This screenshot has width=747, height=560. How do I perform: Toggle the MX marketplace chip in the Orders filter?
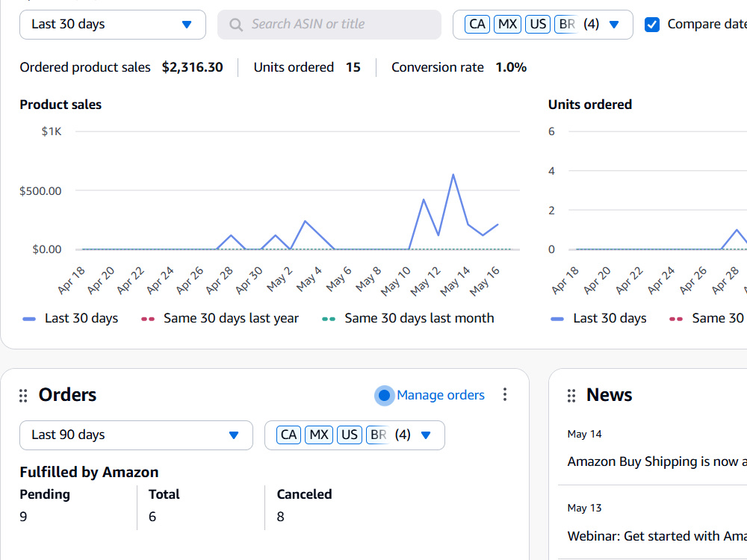319,435
